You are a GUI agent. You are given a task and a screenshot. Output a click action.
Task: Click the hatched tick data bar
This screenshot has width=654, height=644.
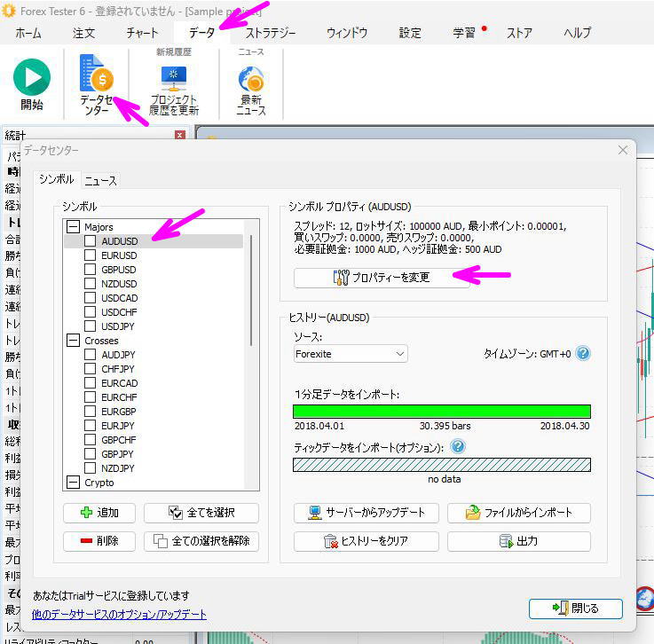(x=442, y=465)
